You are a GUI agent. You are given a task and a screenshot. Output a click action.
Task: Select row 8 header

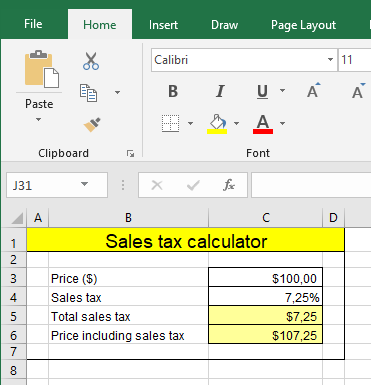tap(13, 370)
